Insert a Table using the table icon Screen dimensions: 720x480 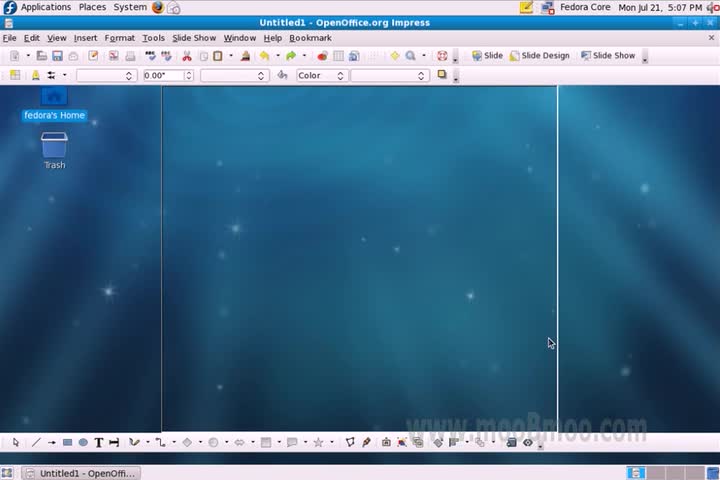coord(338,56)
